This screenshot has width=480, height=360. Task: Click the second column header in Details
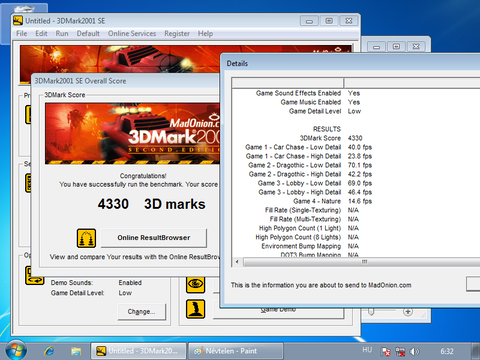click(412, 83)
